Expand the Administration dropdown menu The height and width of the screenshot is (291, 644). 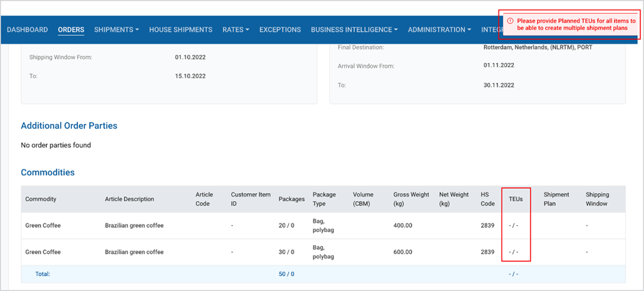439,29
